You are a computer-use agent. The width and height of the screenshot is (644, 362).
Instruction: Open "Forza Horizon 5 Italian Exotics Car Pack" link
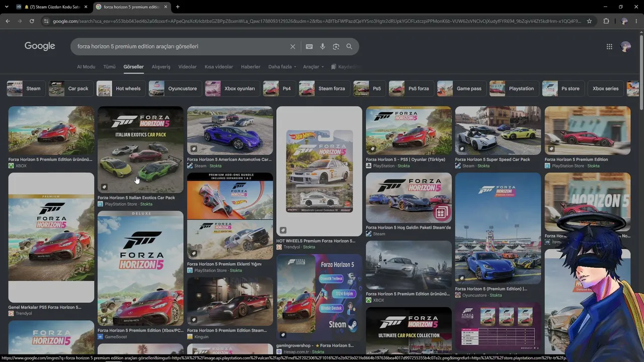[x=136, y=198]
